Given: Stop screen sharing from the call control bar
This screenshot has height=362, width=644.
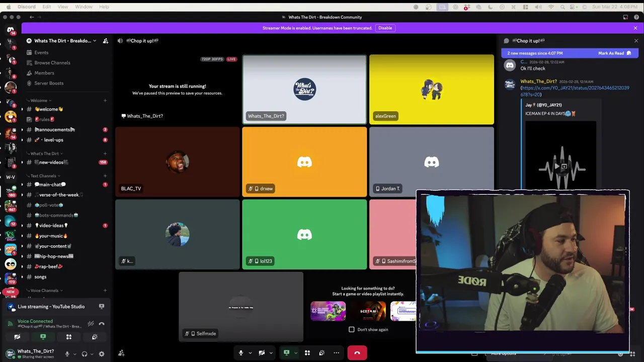Looking at the screenshot, I should click(x=286, y=352).
